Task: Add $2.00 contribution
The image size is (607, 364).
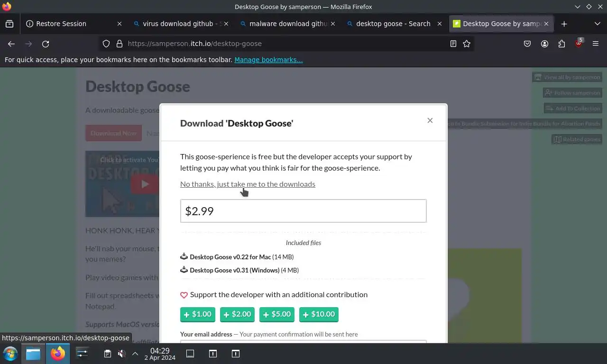Action: click(x=237, y=314)
